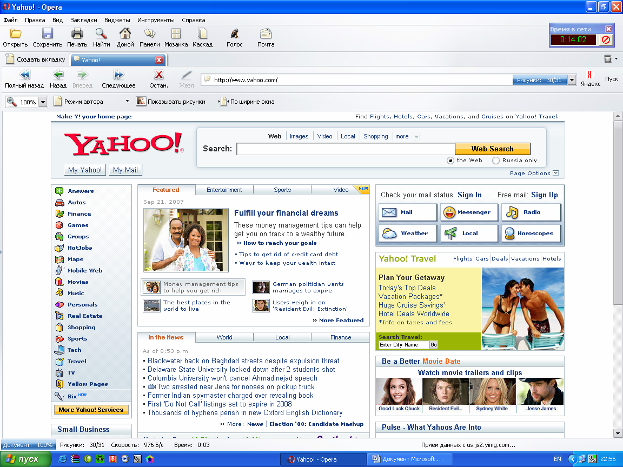
Task: Select the "Russia only" radio button
Action: coord(497,160)
